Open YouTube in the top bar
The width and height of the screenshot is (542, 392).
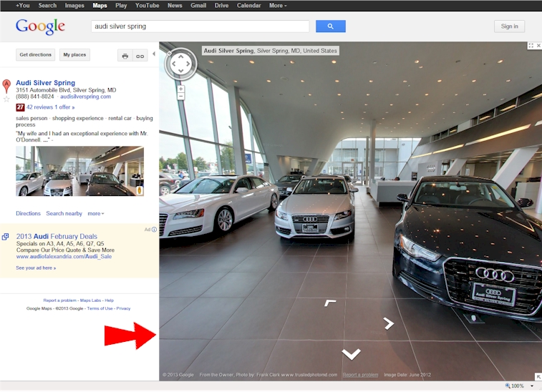(147, 6)
